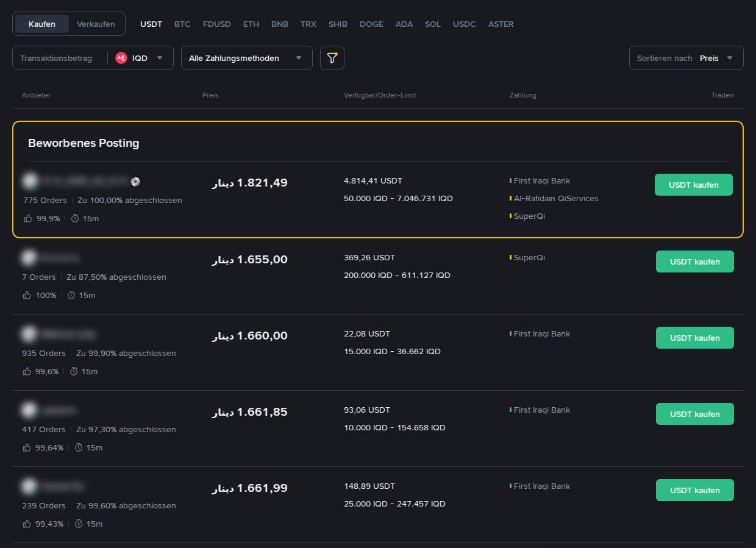This screenshot has height=548, width=756.
Task: Open avatar of advertiser with 239 Orders
Action: pyautogui.click(x=28, y=486)
